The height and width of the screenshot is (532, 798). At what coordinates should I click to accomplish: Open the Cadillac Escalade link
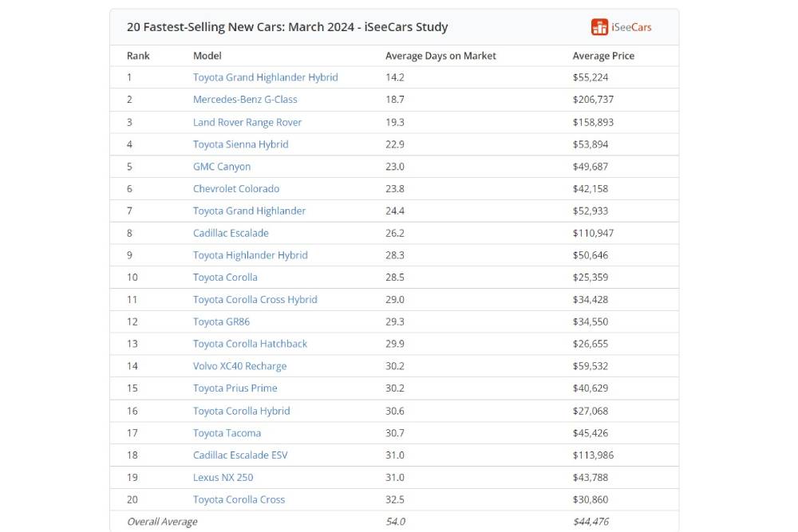231,233
